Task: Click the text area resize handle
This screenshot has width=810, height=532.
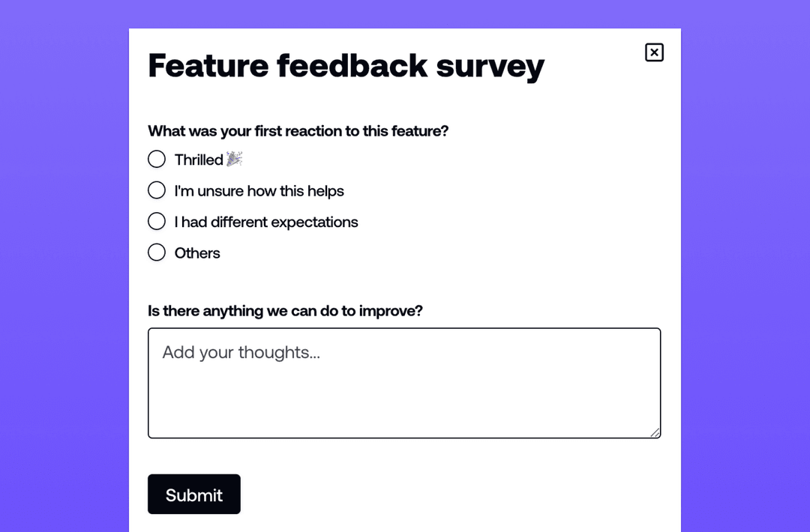Action: click(x=655, y=432)
